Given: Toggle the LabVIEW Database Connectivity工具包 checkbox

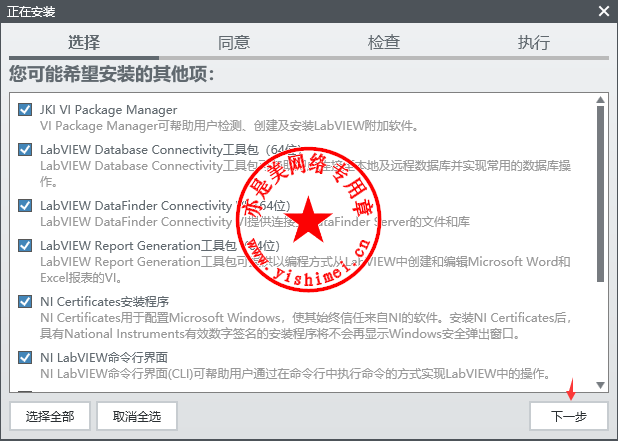Looking at the screenshot, I should pos(25,149).
